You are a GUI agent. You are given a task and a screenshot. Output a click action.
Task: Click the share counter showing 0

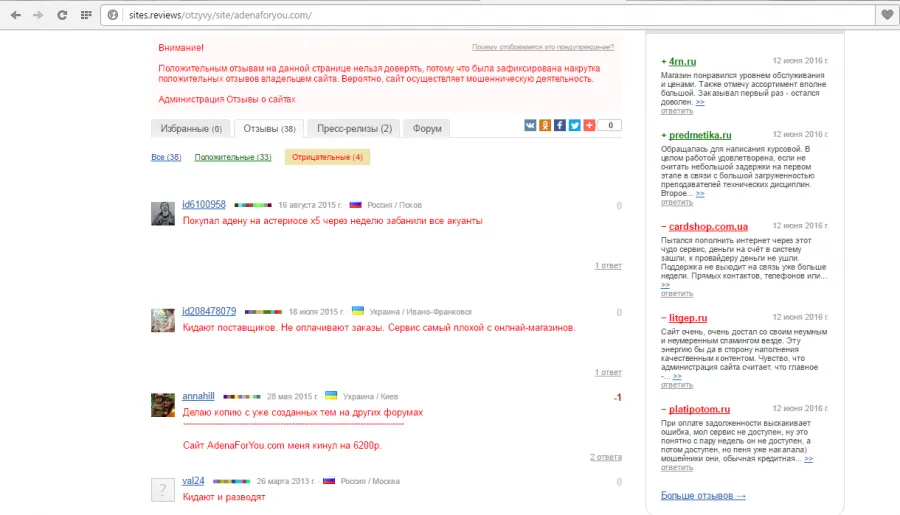coord(610,125)
